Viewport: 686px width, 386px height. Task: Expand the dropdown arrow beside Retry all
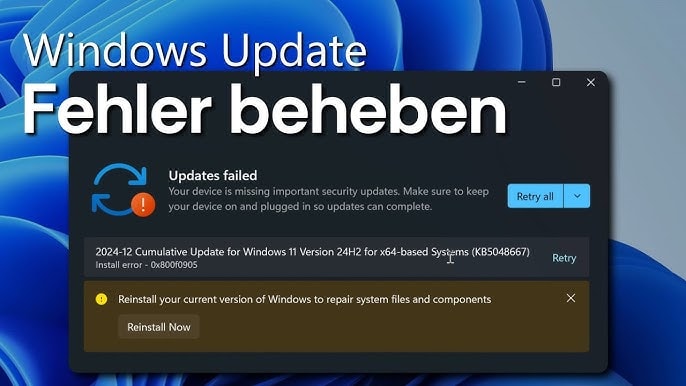tap(577, 196)
